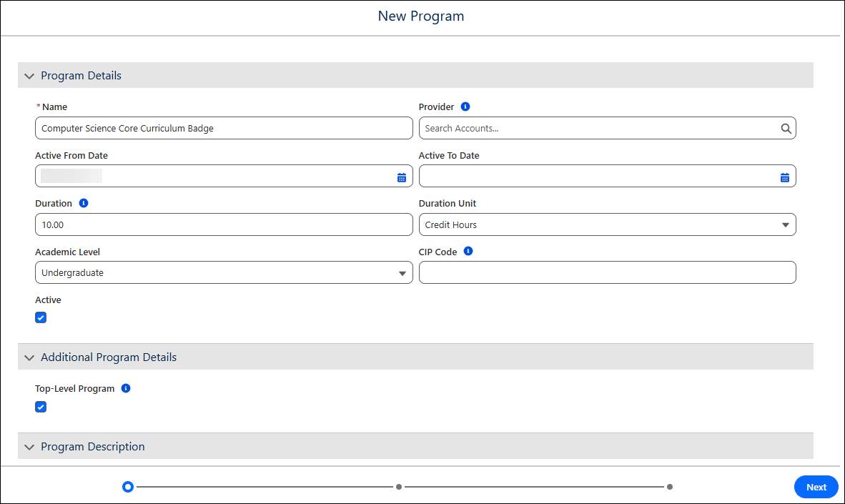845x504 pixels.
Task: Disable the Top-Level Program checkbox
Action: click(41, 406)
